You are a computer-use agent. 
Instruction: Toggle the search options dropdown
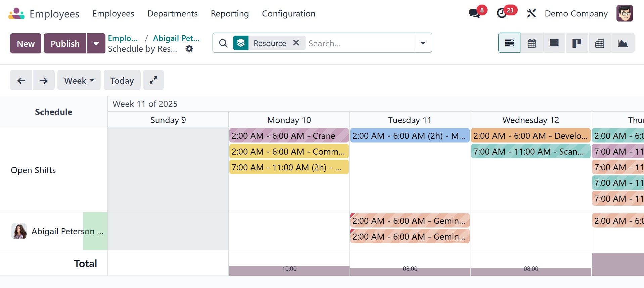423,43
